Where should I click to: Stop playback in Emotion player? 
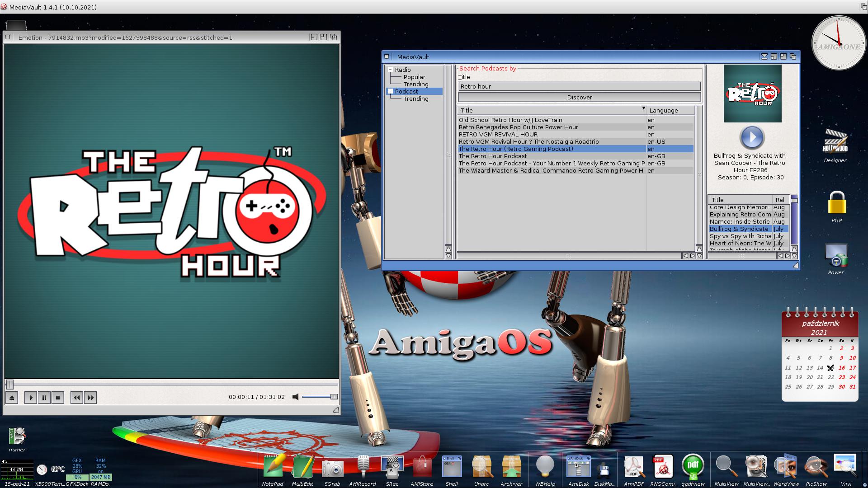pyautogui.click(x=58, y=398)
